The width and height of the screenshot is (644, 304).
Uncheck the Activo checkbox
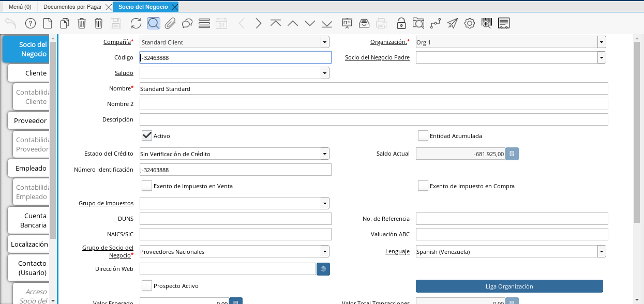[x=147, y=135]
